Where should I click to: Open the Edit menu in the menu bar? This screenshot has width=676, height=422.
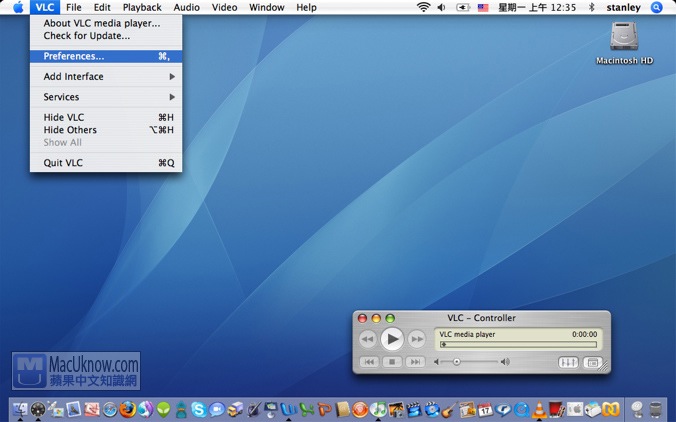pyautogui.click(x=102, y=7)
